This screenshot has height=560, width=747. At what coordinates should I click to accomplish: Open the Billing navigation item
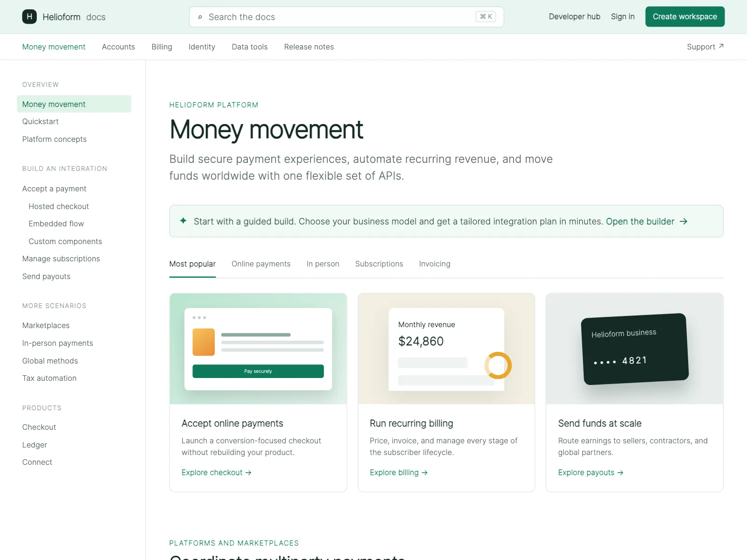tap(162, 47)
